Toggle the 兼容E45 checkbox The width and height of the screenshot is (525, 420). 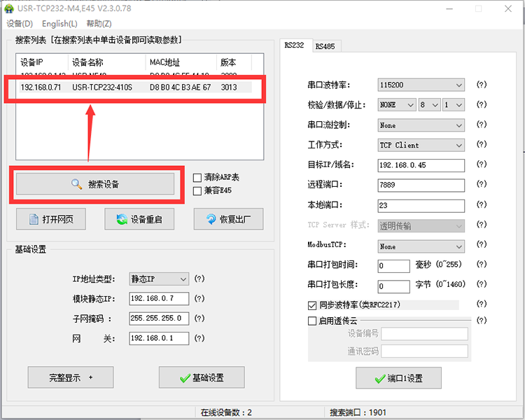(197, 190)
